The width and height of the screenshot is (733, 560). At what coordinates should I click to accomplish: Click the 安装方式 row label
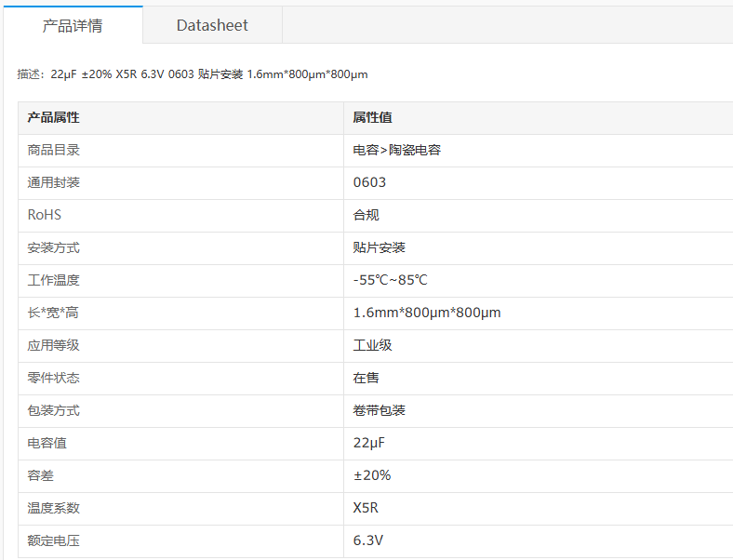click(53, 247)
